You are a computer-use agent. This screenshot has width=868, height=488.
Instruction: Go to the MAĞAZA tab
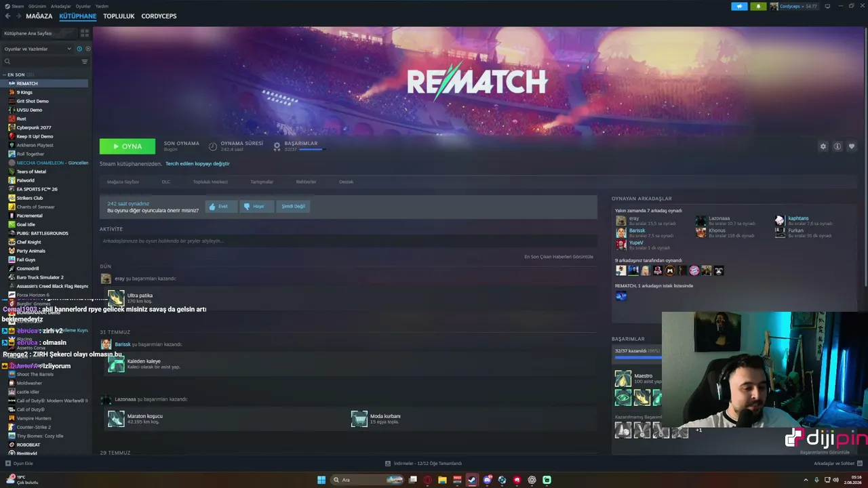pos(39,16)
